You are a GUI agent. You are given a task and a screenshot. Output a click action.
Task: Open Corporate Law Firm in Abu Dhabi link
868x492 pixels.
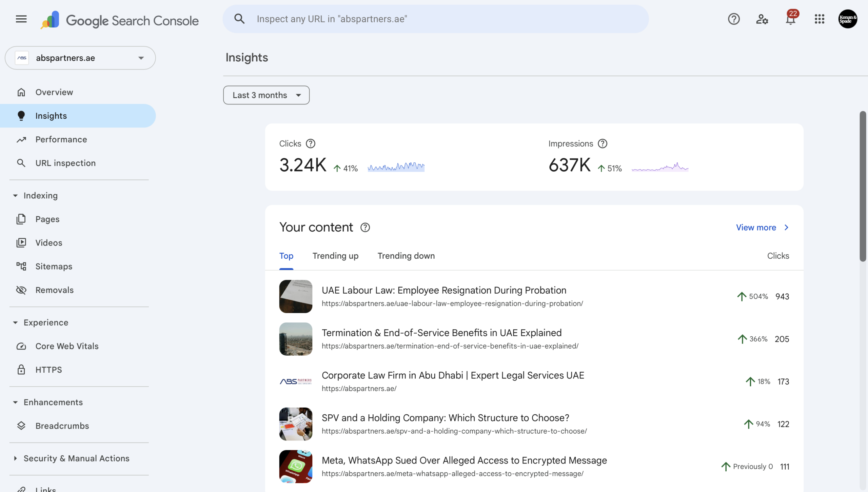point(453,375)
